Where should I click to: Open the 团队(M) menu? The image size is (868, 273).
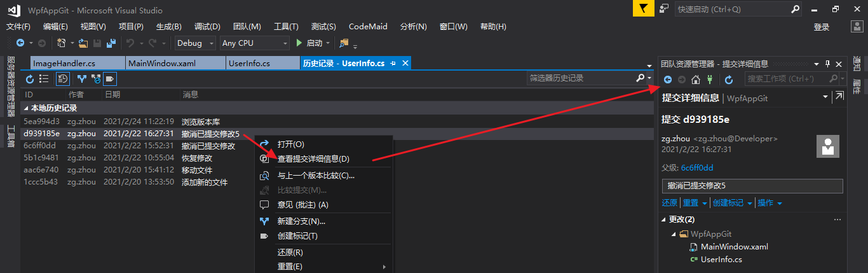[247, 27]
